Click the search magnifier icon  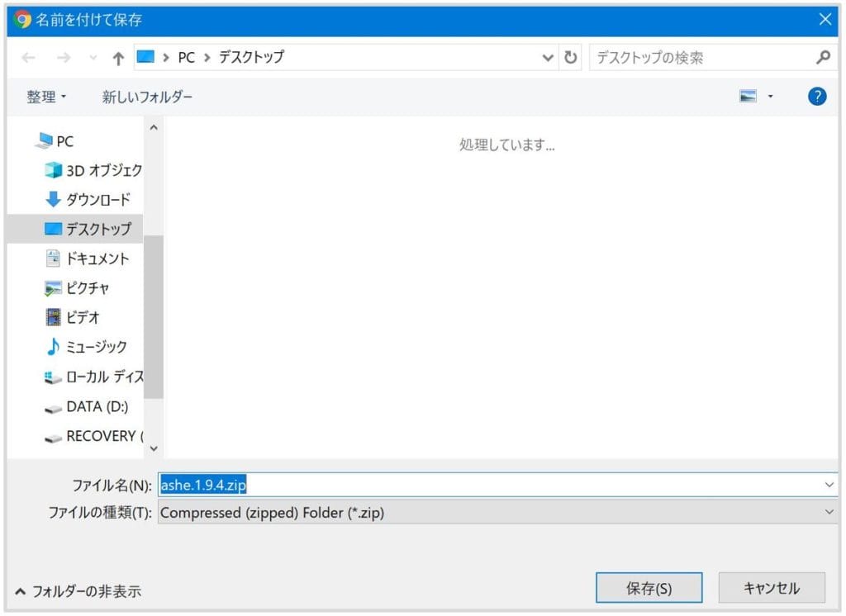(x=822, y=58)
